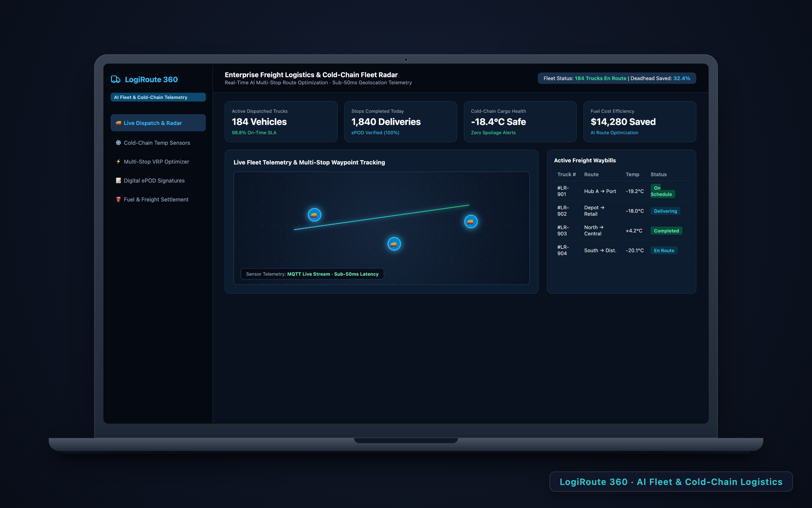Viewport: 812px width, 508px height.
Task: Click the Fleet Status summary pill
Action: pyautogui.click(x=616, y=78)
